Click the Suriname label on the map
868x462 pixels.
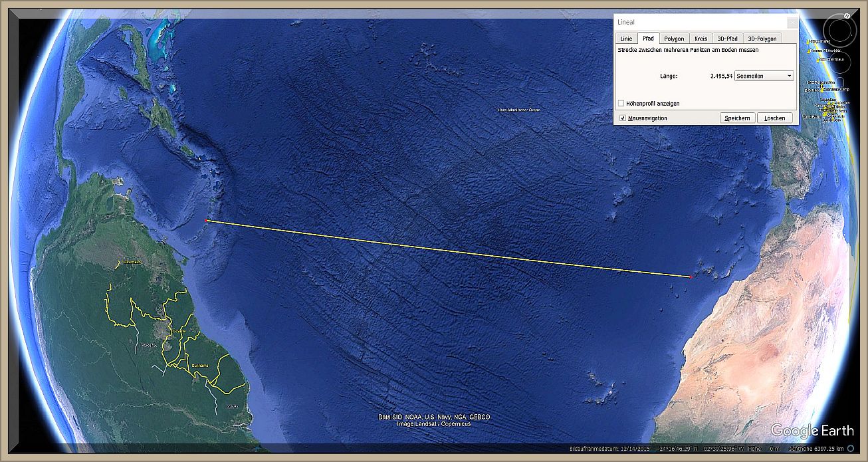click(x=200, y=366)
